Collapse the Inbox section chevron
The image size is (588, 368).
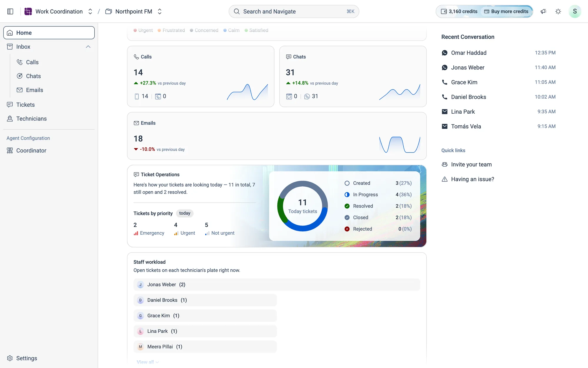click(x=88, y=47)
